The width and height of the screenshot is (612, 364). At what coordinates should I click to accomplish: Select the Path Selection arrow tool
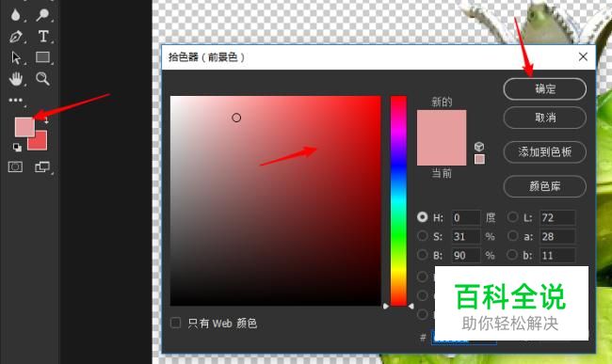(x=16, y=57)
